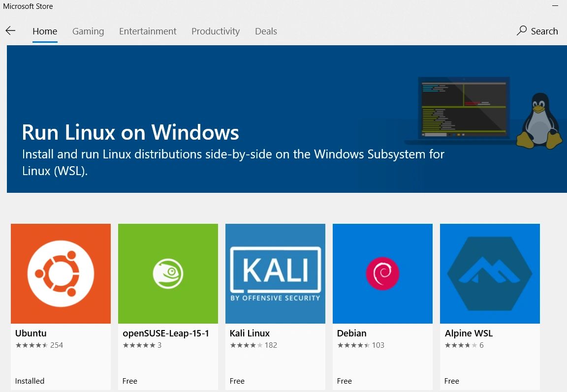The image size is (567, 392).
Task: Click Free under Kali Linux
Action: [x=237, y=381]
